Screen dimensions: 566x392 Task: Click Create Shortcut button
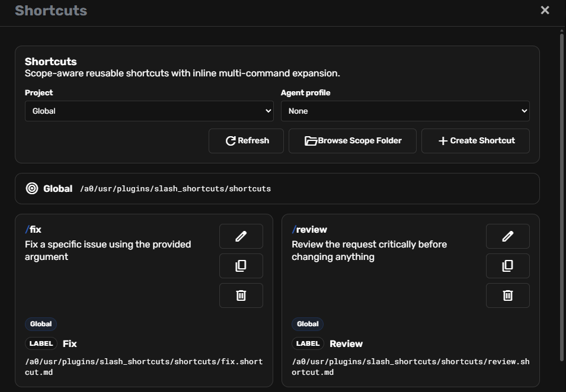pyautogui.click(x=475, y=141)
